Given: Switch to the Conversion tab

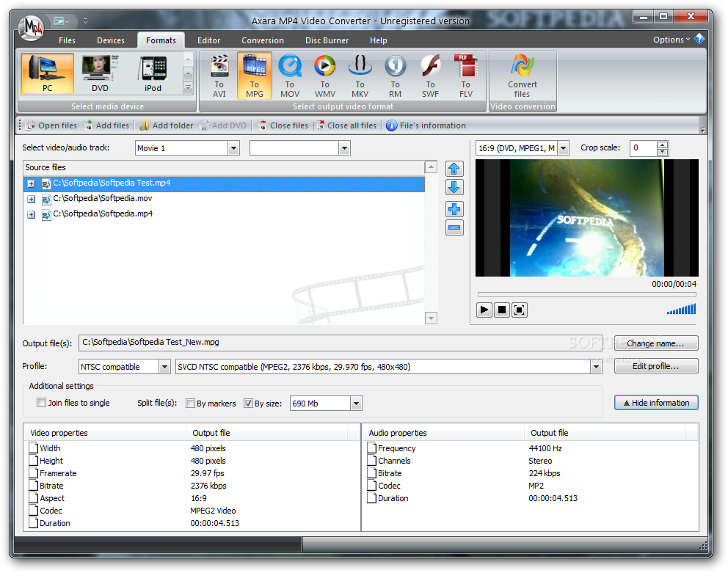Looking at the screenshot, I should (x=263, y=40).
